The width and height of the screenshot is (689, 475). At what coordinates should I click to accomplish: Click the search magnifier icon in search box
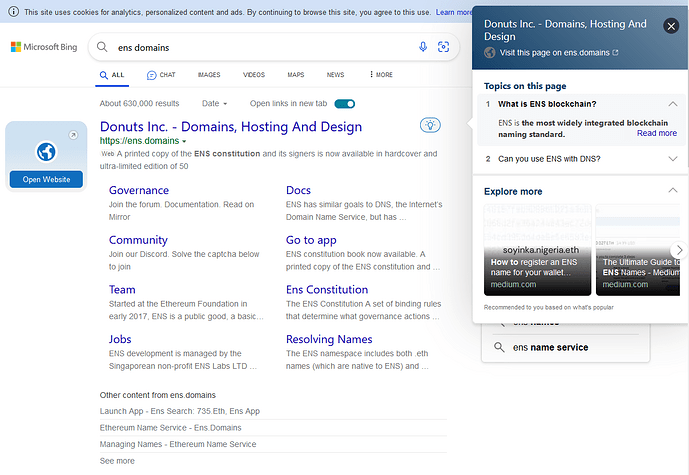point(102,47)
